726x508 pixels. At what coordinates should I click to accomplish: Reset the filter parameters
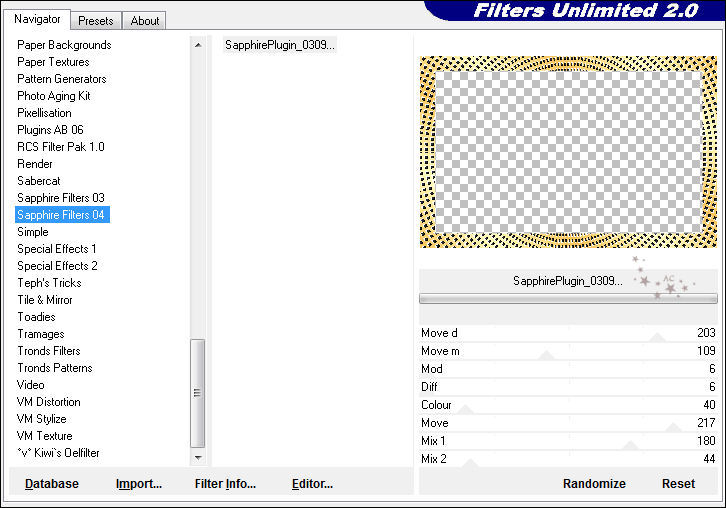click(x=678, y=484)
